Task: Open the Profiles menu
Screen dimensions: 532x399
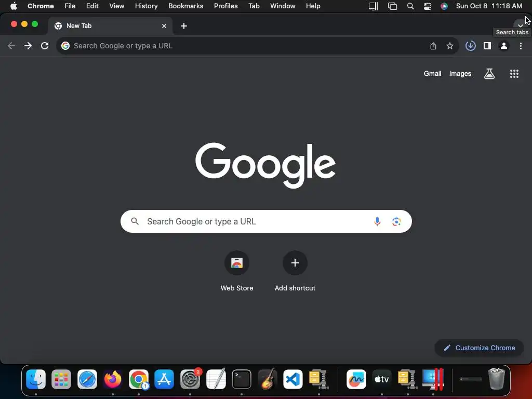Action: tap(226, 6)
